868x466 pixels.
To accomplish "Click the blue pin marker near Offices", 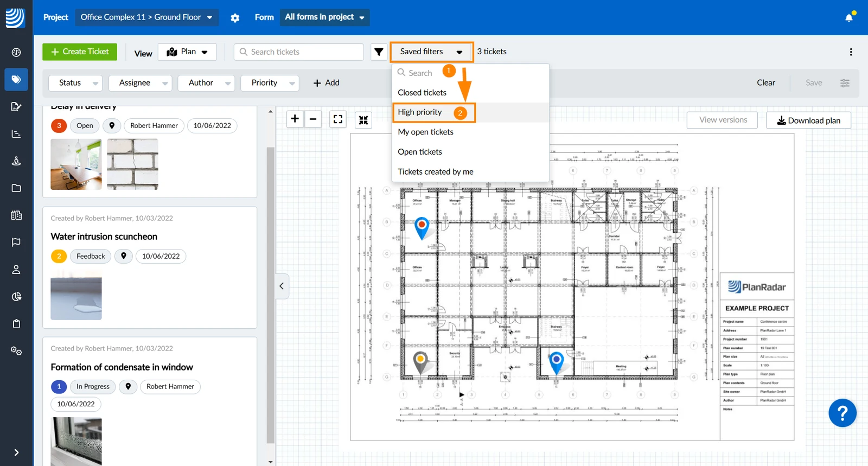I will [x=422, y=228].
